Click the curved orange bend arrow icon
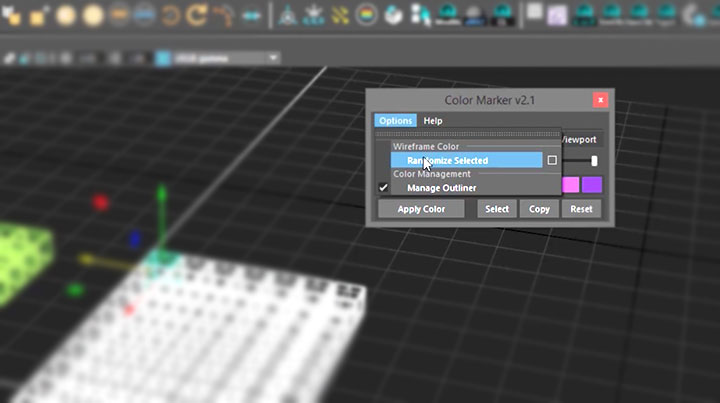The image size is (720, 403). pyautogui.click(x=223, y=16)
